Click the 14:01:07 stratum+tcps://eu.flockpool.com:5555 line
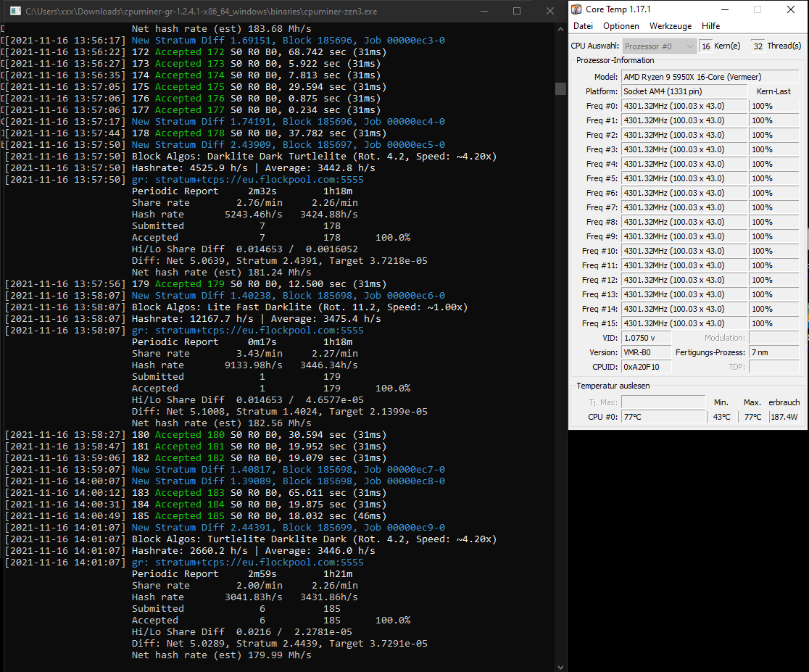The height and width of the screenshot is (672, 809). [184, 562]
